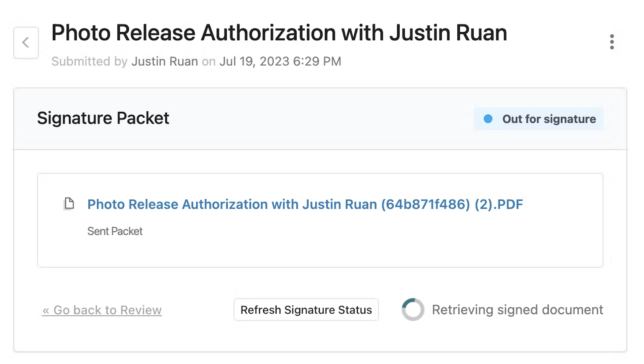644x364 pixels.
Task: Open the Photo Release Authorization PDF link
Action: pos(305,204)
